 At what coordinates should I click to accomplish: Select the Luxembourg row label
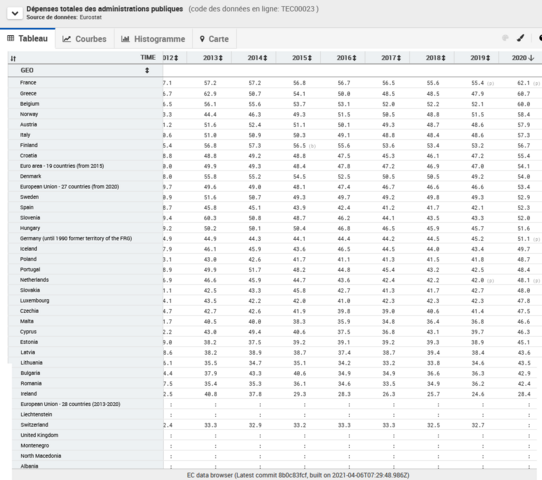35,301
